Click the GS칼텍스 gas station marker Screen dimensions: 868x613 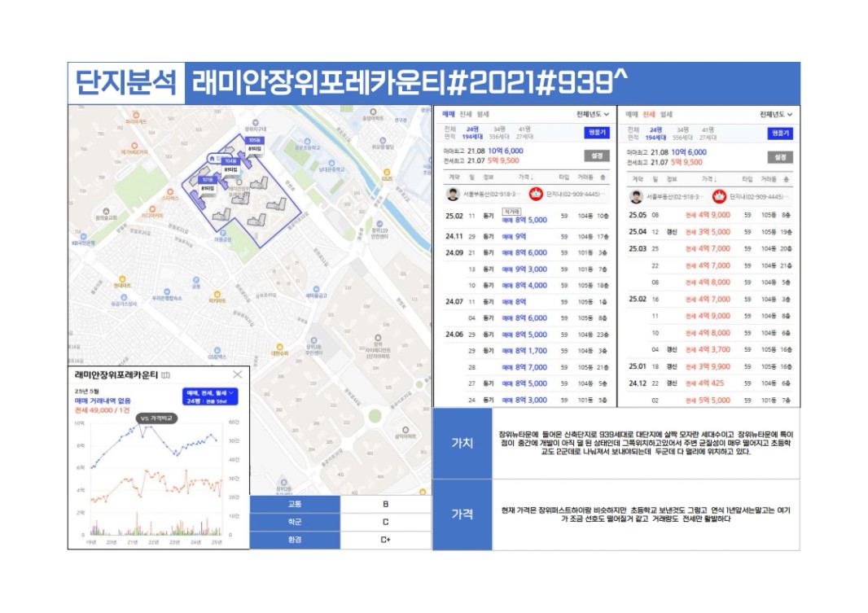pyautogui.click(x=217, y=350)
